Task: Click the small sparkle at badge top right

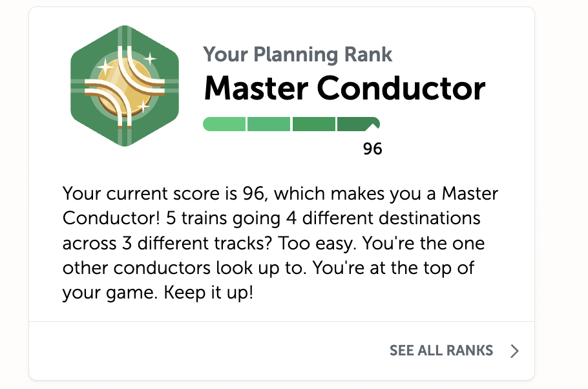Action: pyautogui.click(x=151, y=59)
